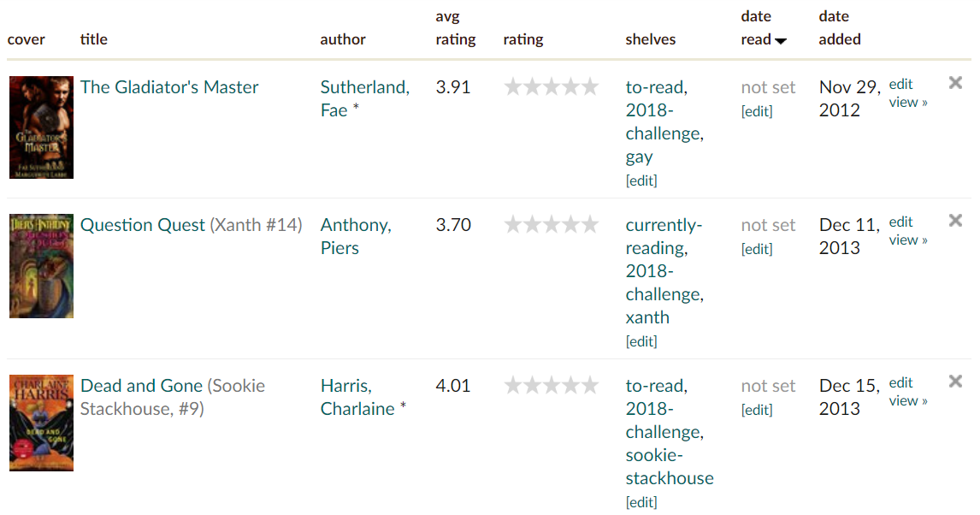Edit shelves for The Gladiator's Master
Image resolution: width=980 pixels, height=515 pixels.
[641, 181]
